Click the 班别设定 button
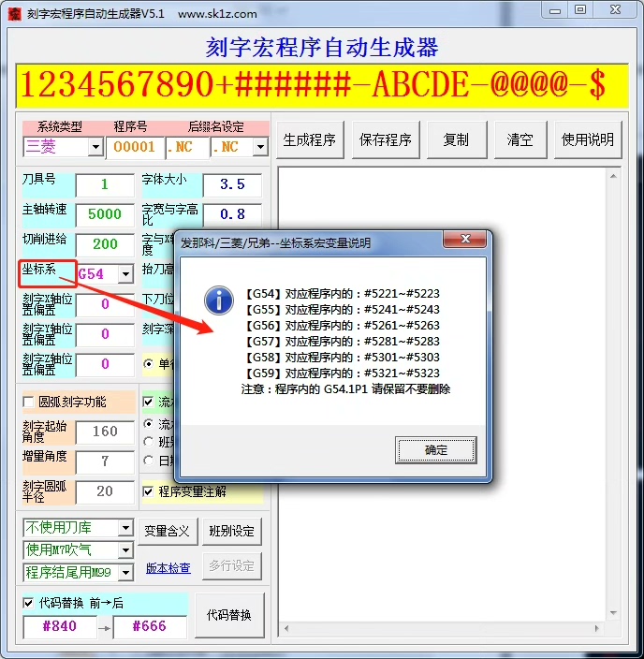 pos(231,532)
